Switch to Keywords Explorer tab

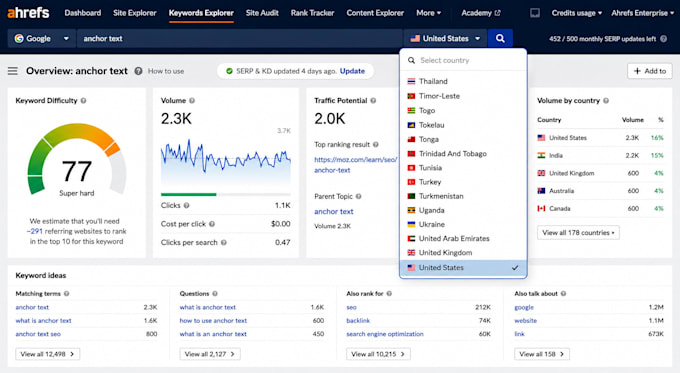(x=201, y=13)
